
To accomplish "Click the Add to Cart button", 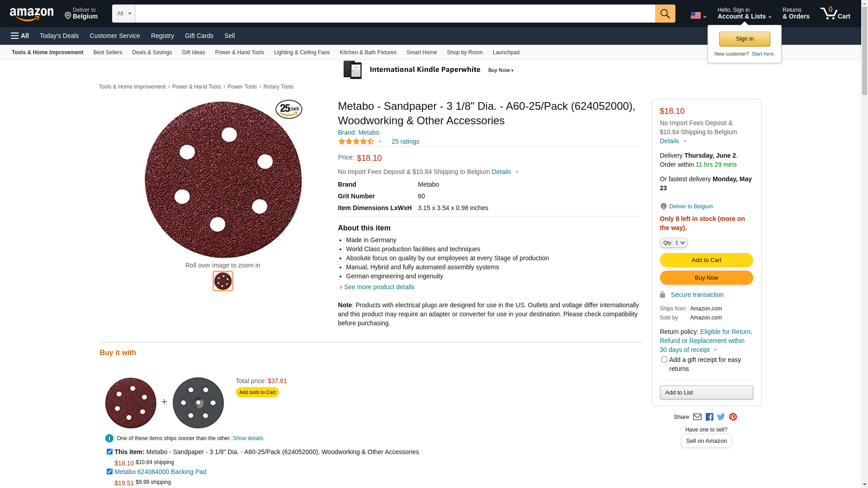I will [706, 260].
